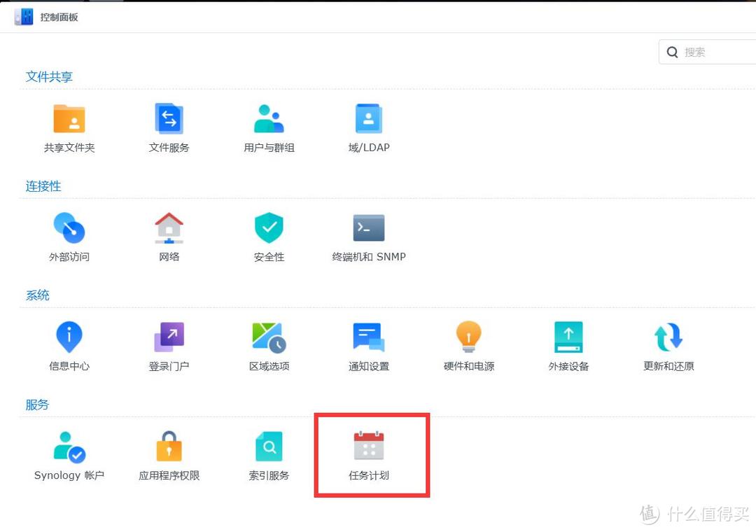Open 外部访问 (External Access)
This screenshot has height=532, width=756.
point(69,236)
